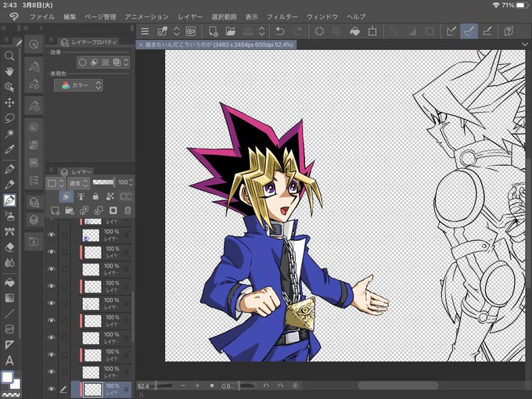Image resolution: width=532 pixels, height=399 pixels.
Task: Select the Lasso selection tool
Action: (9, 118)
